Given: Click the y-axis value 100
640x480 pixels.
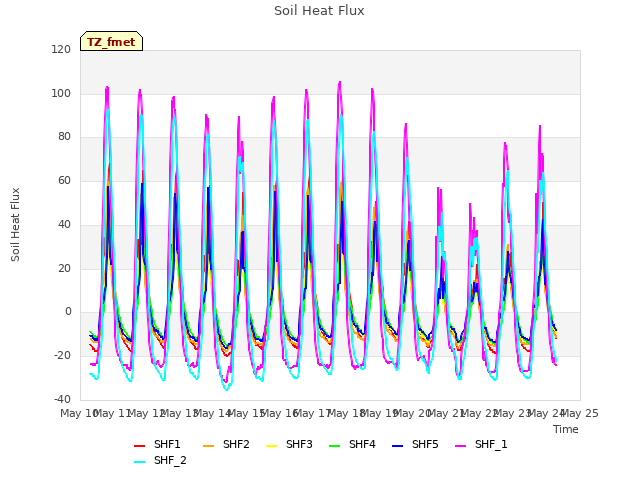Looking at the screenshot, I should tap(61, 93).
